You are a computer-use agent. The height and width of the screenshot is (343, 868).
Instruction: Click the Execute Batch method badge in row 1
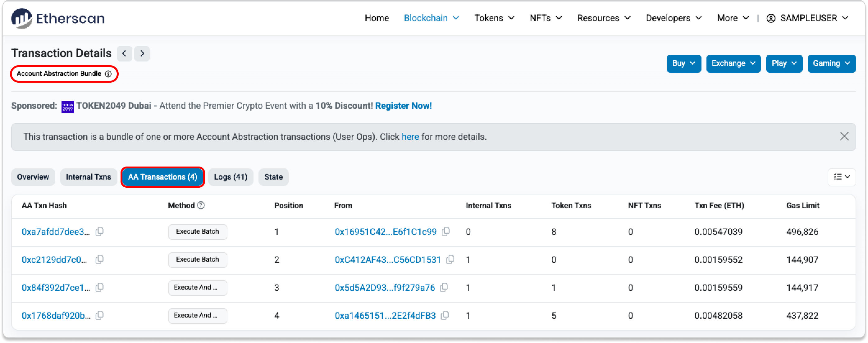[x=198, y=231]
